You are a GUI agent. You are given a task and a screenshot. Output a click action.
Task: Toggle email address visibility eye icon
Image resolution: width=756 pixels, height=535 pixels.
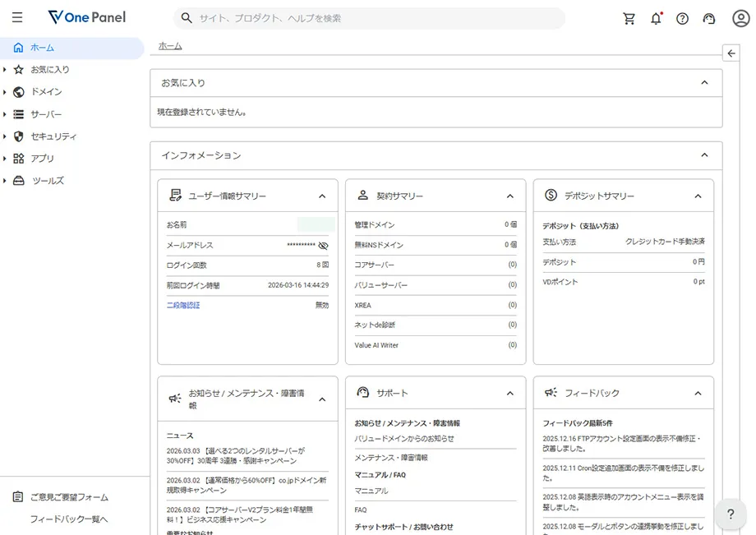pos(323,246)
